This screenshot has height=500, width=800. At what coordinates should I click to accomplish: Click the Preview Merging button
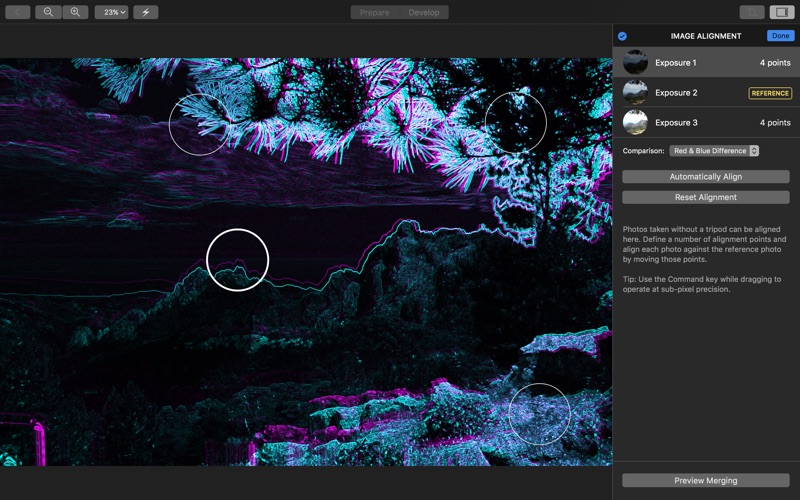[x=705, y=480]
